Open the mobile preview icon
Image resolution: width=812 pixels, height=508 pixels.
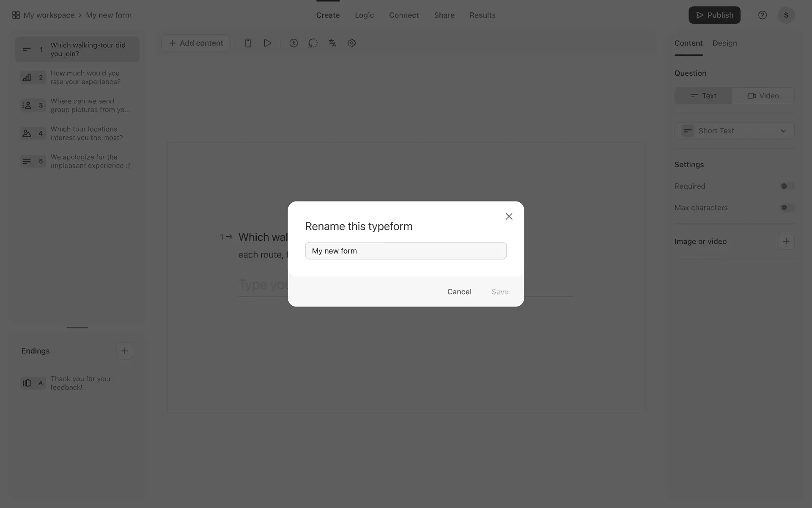click(248, 43)
